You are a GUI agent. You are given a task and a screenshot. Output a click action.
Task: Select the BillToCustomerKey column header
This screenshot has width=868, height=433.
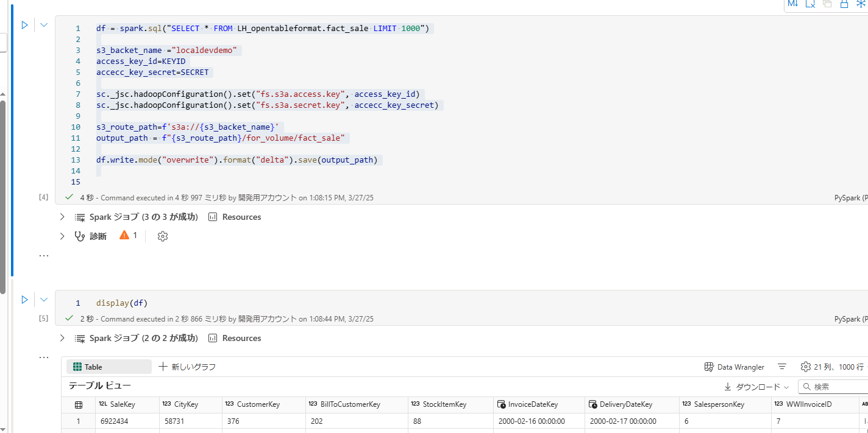pos(357,404)
